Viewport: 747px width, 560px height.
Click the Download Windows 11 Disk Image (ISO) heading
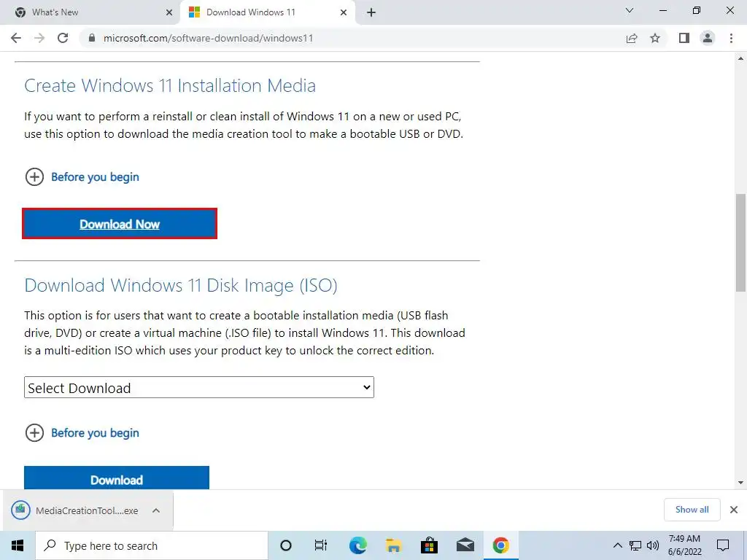181,285
